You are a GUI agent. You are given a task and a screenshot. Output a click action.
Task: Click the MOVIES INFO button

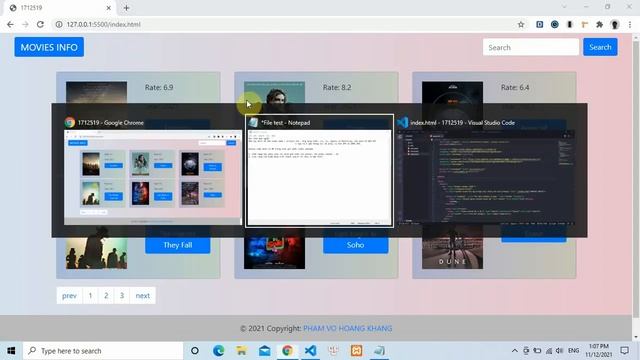(x=49, y=47)
